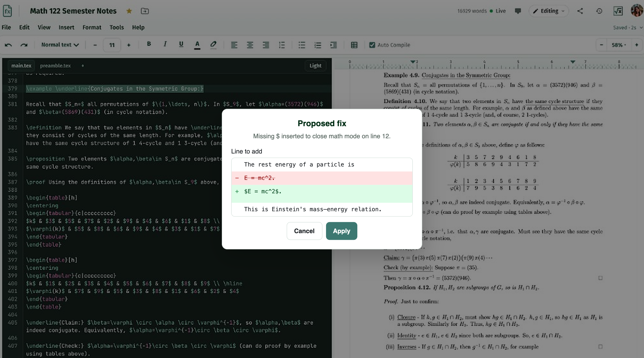Open the Format menu
Viewport: 644px width, 358px height.
click(92, 27)
